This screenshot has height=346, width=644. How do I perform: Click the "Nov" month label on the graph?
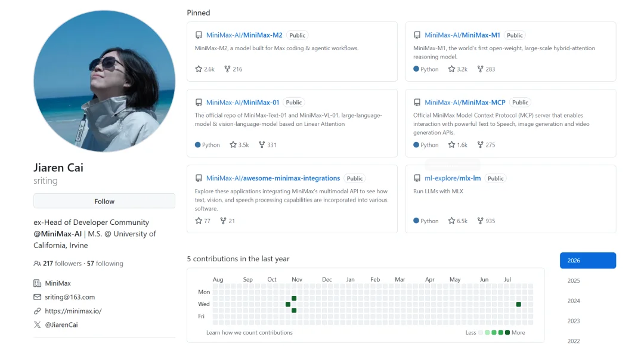click(x=297, y=279)
